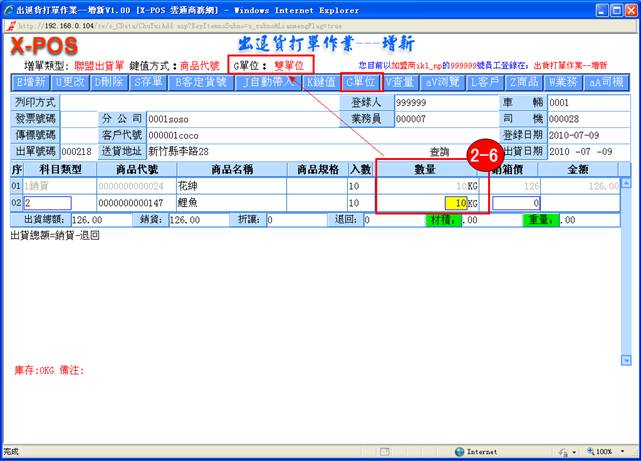
Task: Click the L客戶 customer button
Action: (489, 82)
